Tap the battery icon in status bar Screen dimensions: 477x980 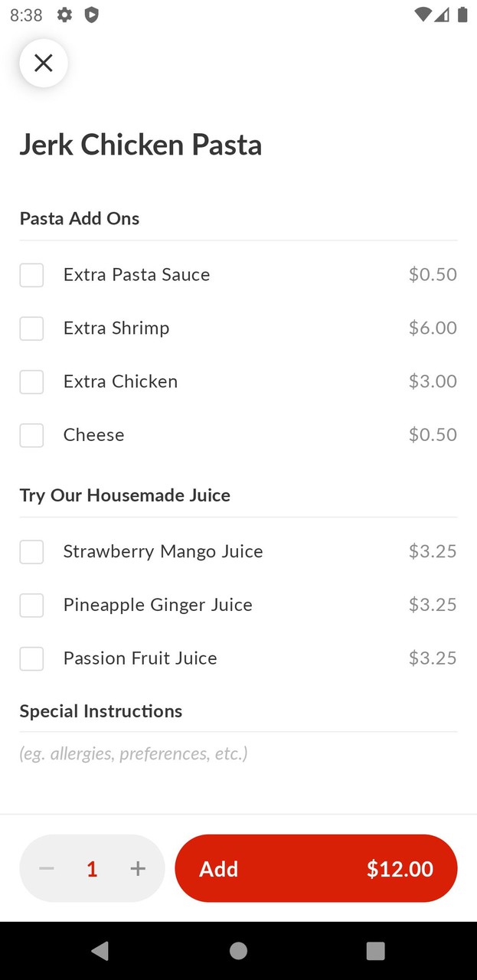462,15
